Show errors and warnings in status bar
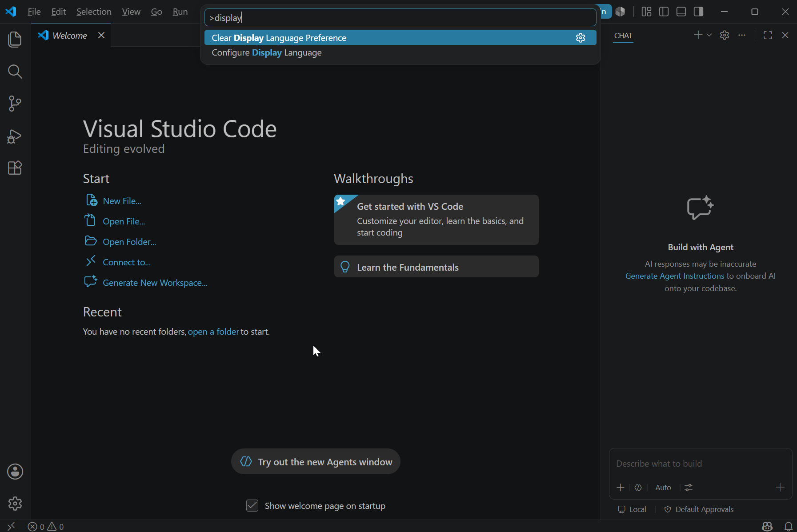The height and width of the screenshot is (532, 797). (x=46, y=527)
